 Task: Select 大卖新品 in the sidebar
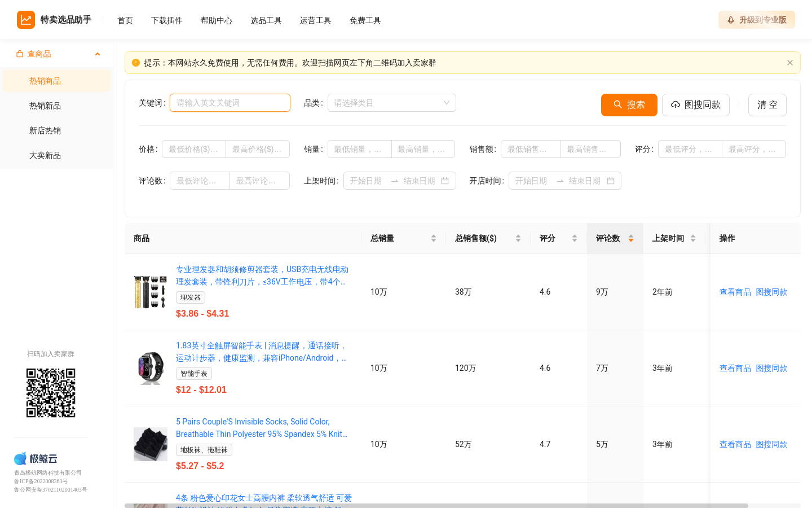(x=56, y=155)
